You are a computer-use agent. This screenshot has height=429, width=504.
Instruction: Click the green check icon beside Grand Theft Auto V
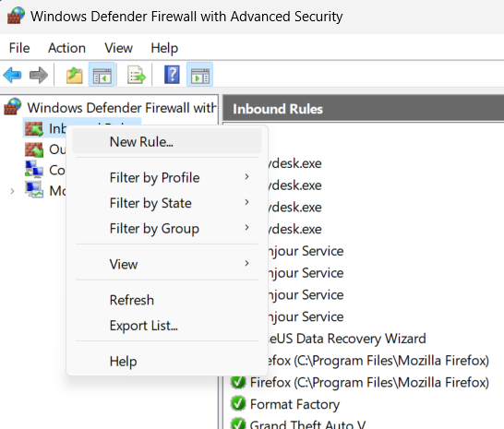238,423
